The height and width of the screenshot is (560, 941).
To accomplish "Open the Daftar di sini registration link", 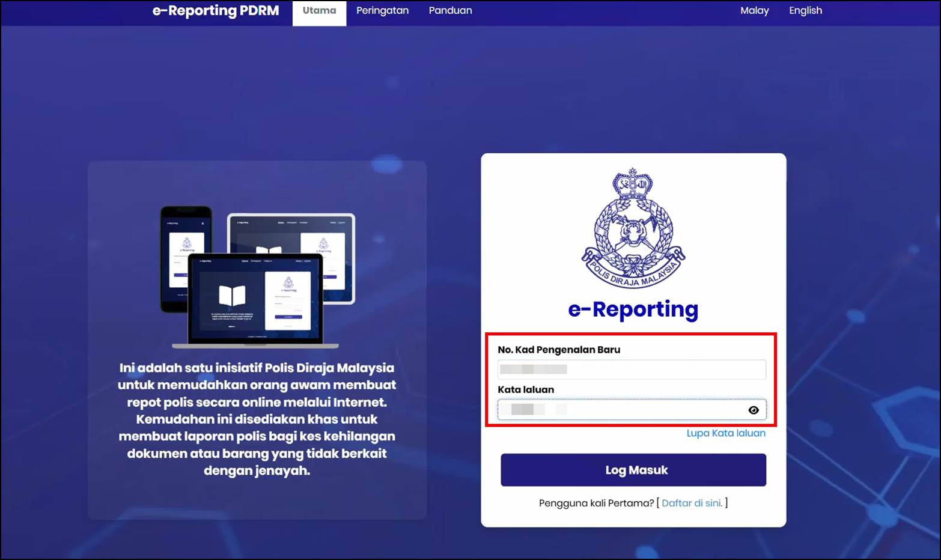I will 692,503.
